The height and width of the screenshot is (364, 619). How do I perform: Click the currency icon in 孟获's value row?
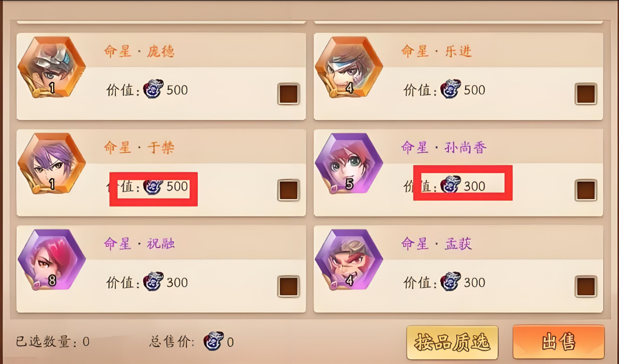click(x=451, y=282)
